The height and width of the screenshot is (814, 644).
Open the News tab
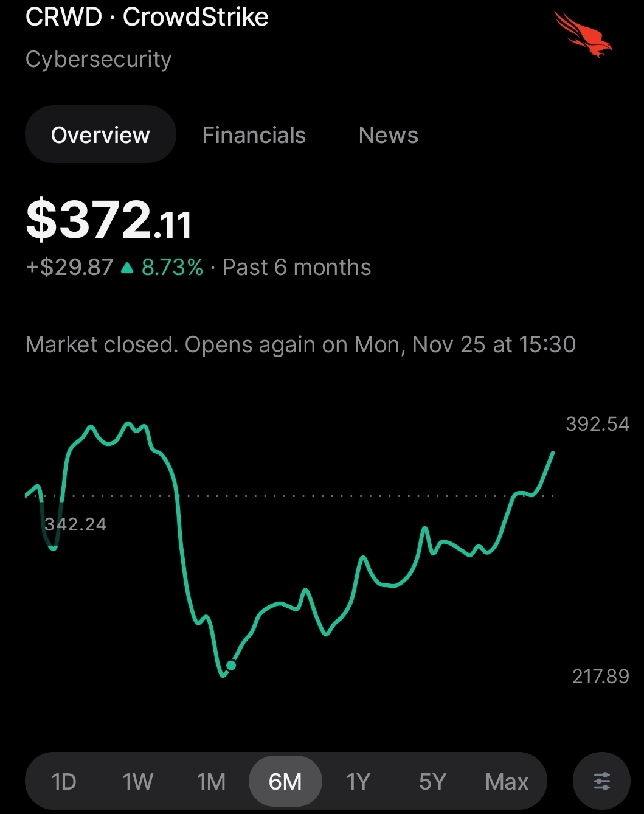(x=388, y=135)
